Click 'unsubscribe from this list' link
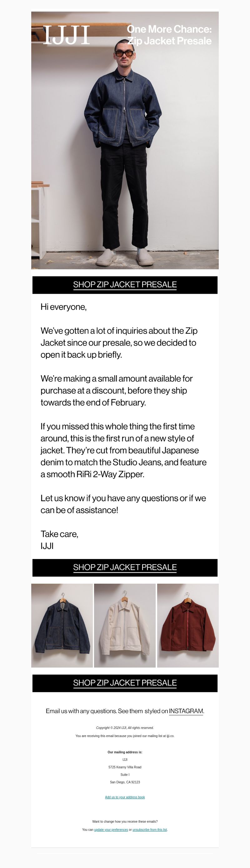Image resolution: width=250 pixels, height=868 pixels. coord(150,830)
